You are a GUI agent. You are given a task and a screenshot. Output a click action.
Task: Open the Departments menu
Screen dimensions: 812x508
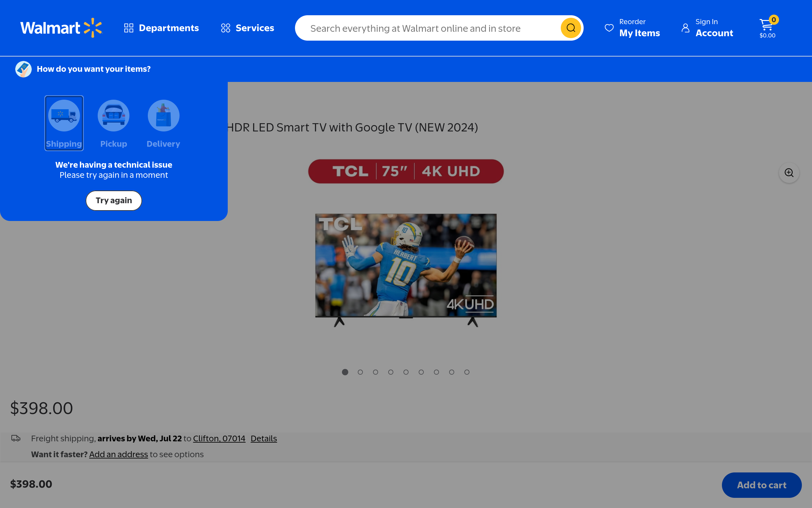161,28
